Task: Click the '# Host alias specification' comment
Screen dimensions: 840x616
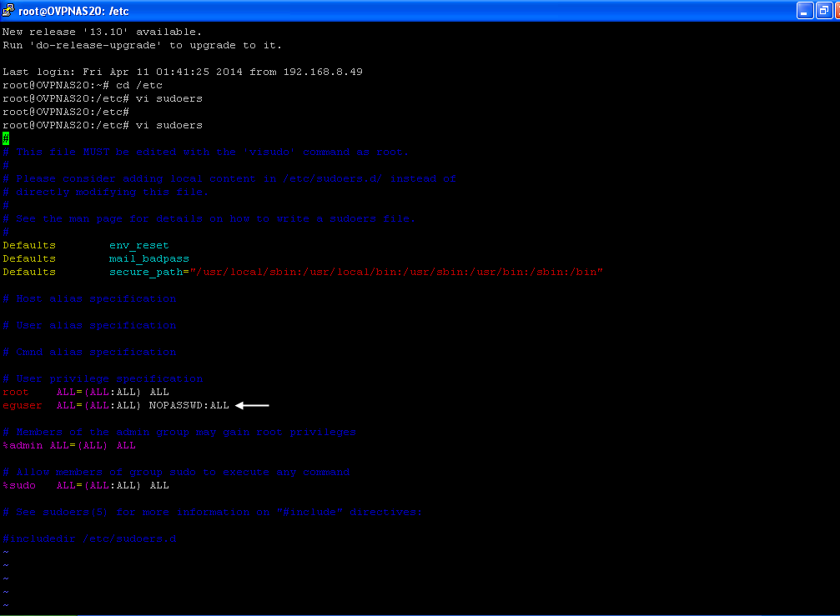Action: 89,298
